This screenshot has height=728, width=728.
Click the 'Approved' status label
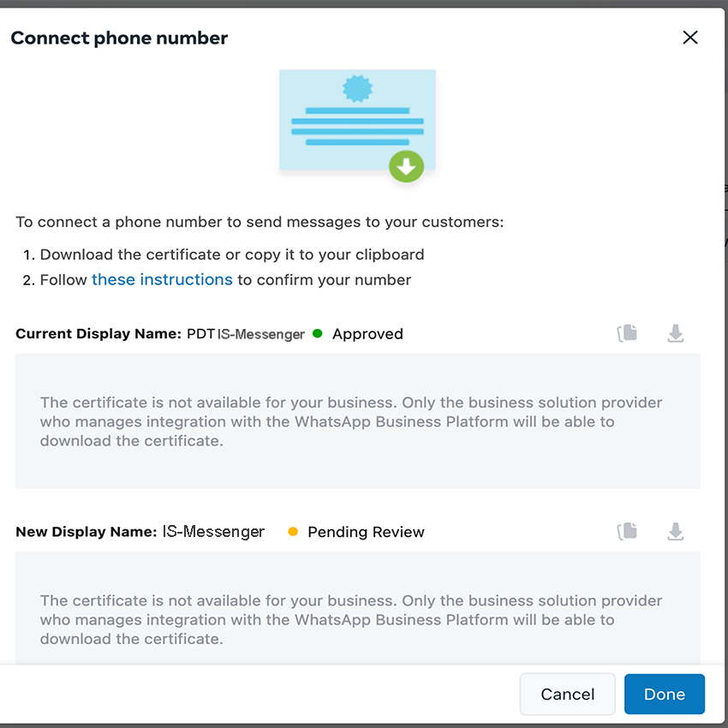tap(367, 334)
